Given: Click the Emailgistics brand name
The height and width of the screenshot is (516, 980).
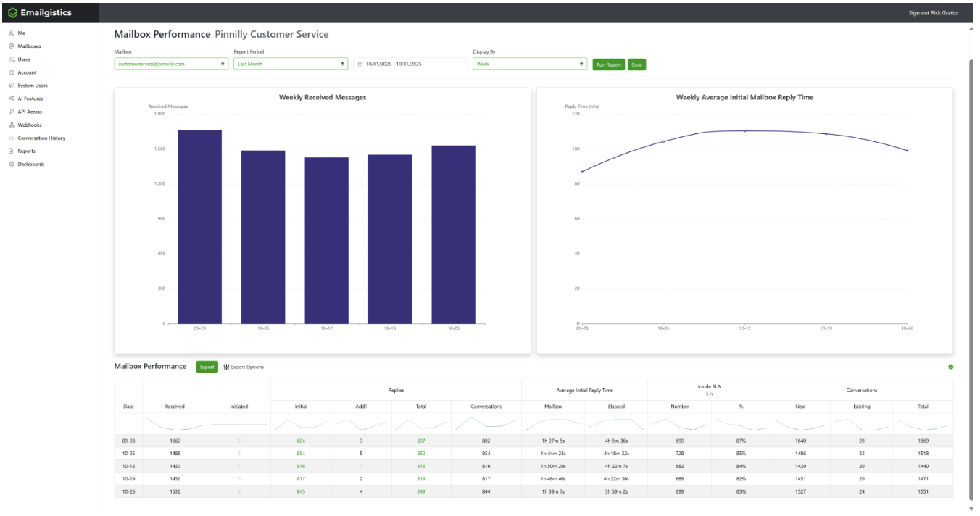Looking at the screenshot, I should (46, 12).
